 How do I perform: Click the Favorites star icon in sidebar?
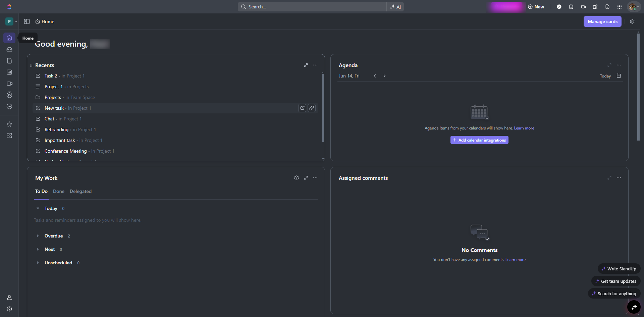[9, 124]
